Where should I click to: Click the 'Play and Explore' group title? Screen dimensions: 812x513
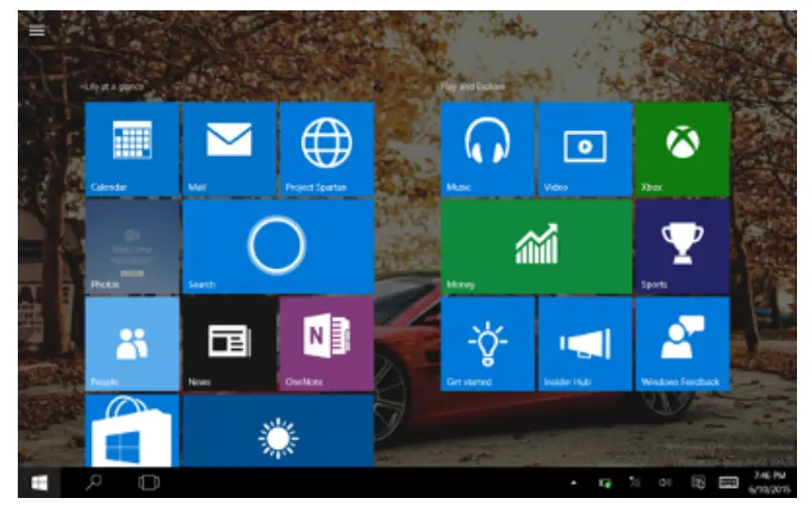[473, 86]
